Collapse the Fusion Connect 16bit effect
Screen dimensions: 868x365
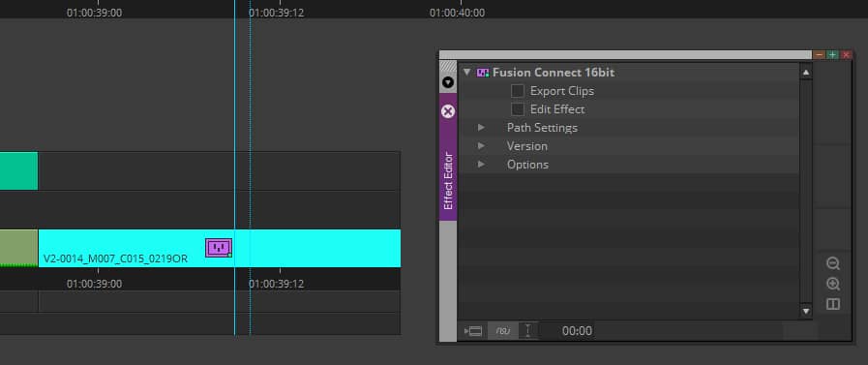point(466,72)
